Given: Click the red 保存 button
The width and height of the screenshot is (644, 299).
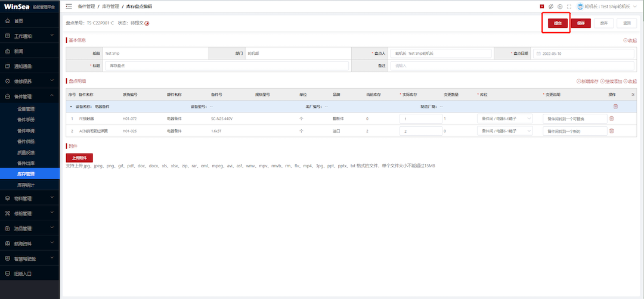Looking at the screenshot, I should coord(581,23).
